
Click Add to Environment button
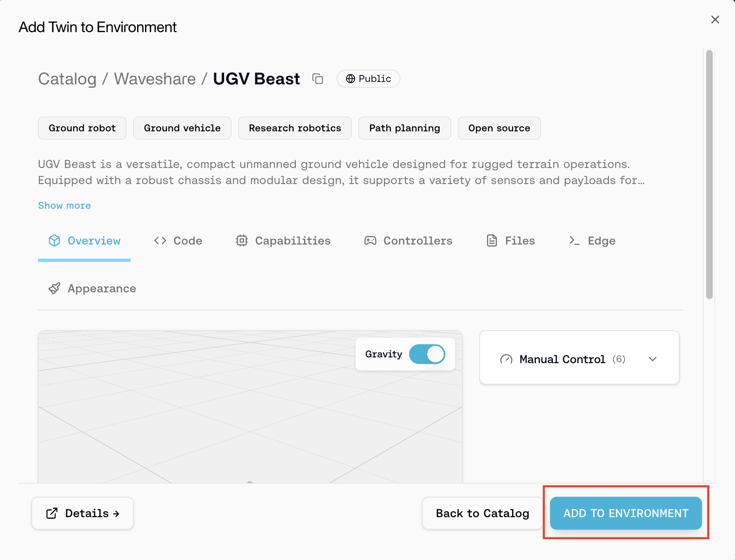tap(626, 513)
